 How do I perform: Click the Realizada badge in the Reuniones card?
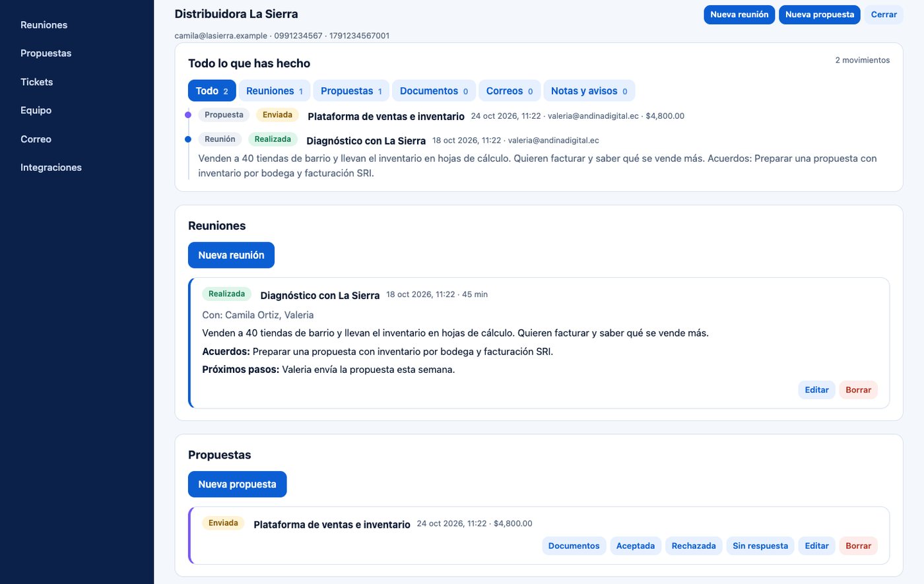point(226,294)
